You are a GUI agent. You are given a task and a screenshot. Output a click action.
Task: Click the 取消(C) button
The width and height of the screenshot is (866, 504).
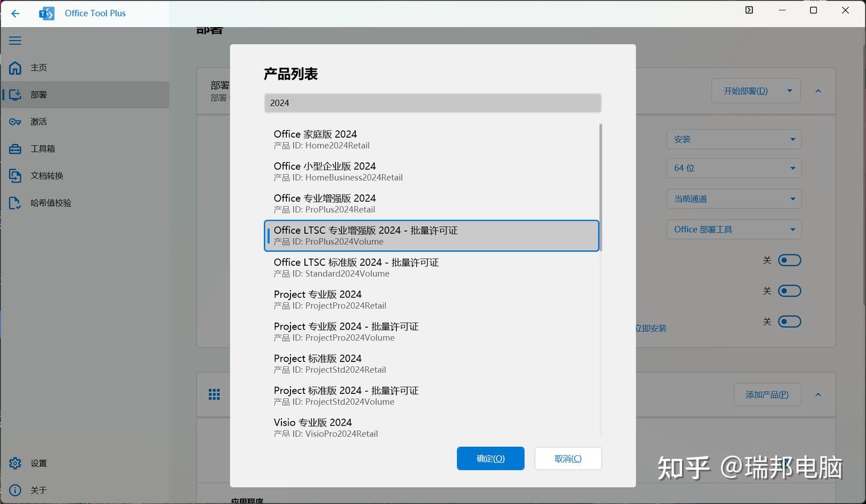[568, 458]
